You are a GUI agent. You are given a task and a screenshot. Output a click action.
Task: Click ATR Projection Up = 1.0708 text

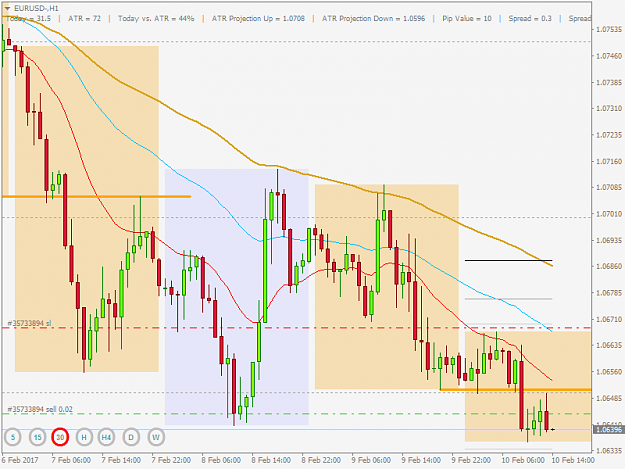point(258,18)
